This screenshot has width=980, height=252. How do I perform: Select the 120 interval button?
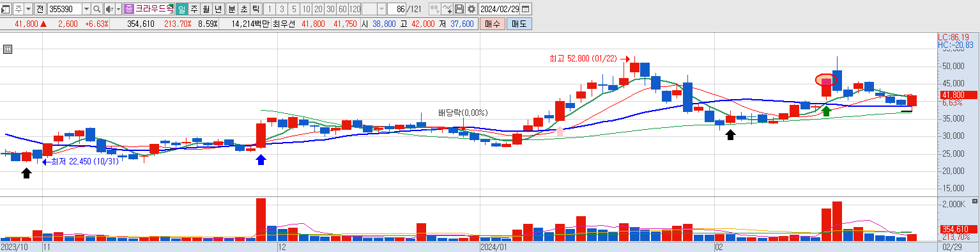355,9
